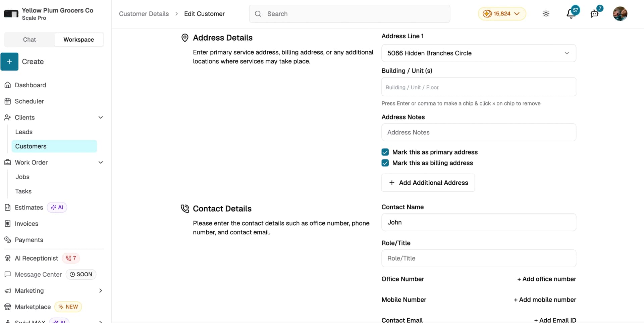Viewport: 644px width, 323px height.
Task: Click the missed calls 7 badge
Action: tap(71, 258)
